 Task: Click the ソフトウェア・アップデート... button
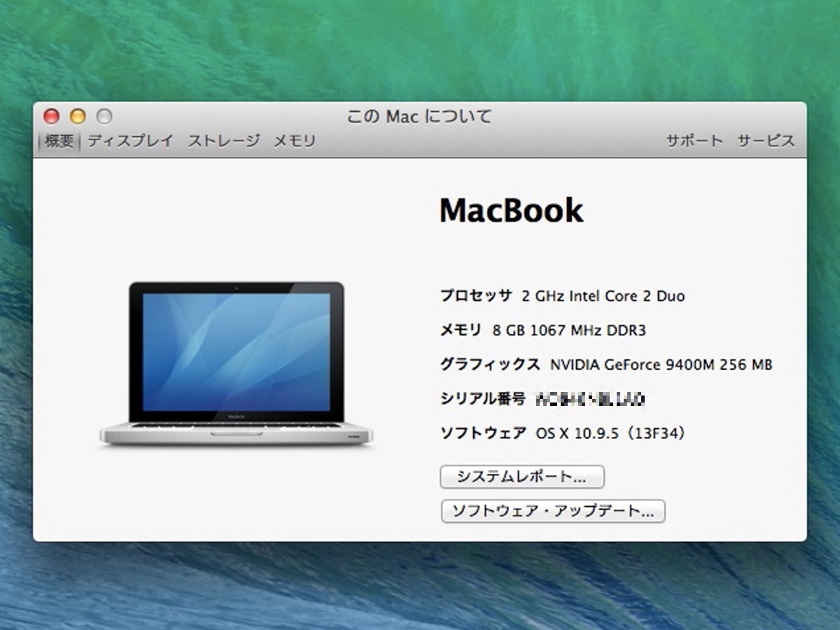click(x=553, y=511)
